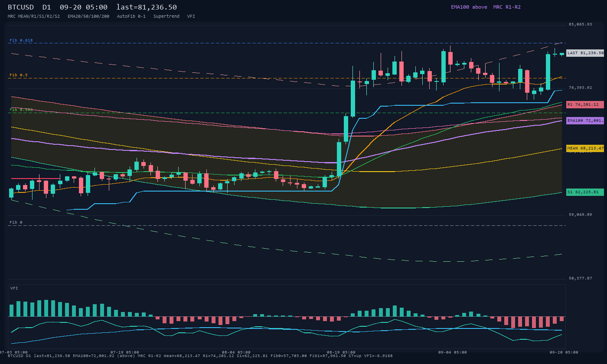The image size is (607, 364).
Task: Click the purple EMA100 price tag
Action: tap(585, 120)
